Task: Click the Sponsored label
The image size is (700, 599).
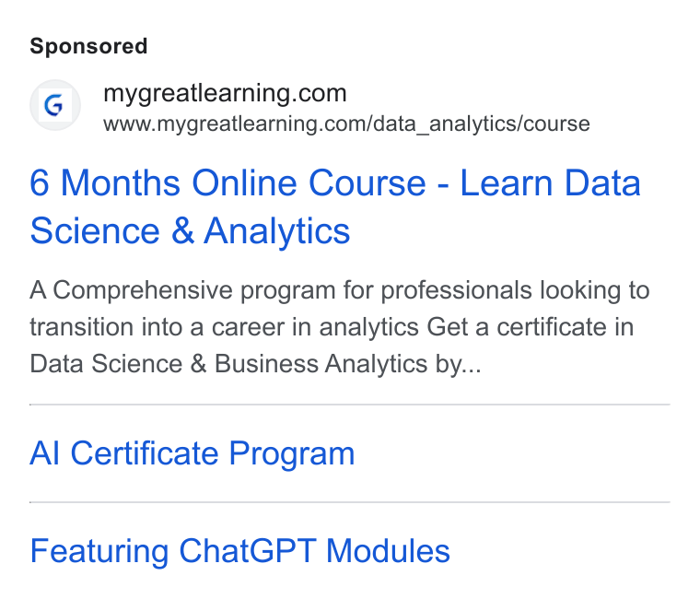Action: click(x=88, y=46)
